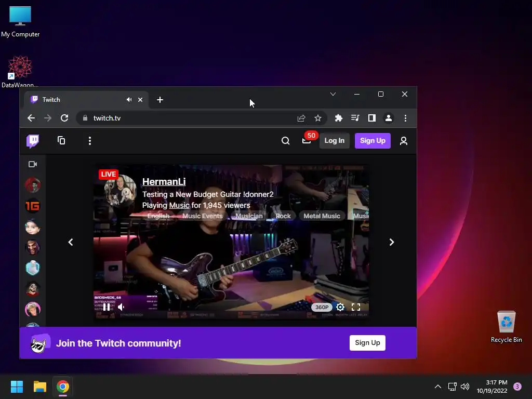This screenshot has height=399, width=532.
Task: Open the light blue crystal avatar in sidebar
Action: (33, 268)
